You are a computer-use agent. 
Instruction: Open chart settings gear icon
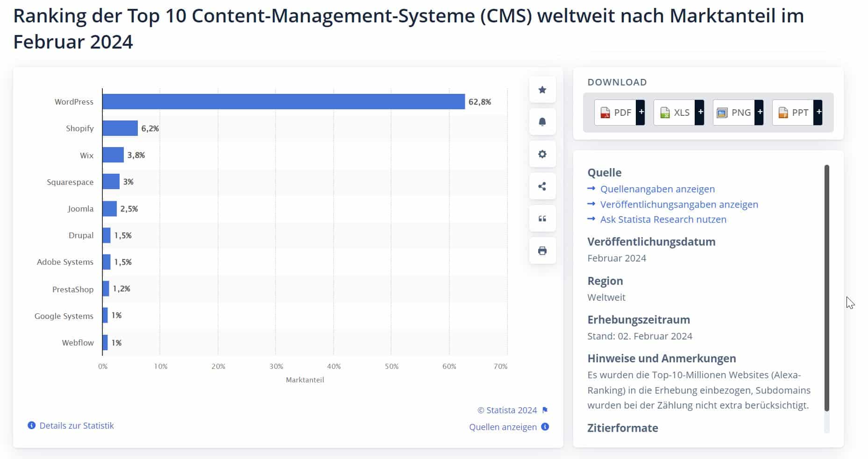point(542,154)
